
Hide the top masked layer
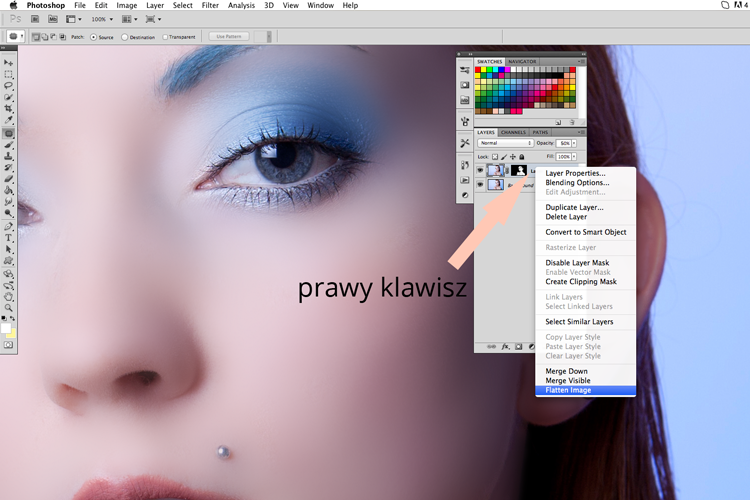[480, 170]
